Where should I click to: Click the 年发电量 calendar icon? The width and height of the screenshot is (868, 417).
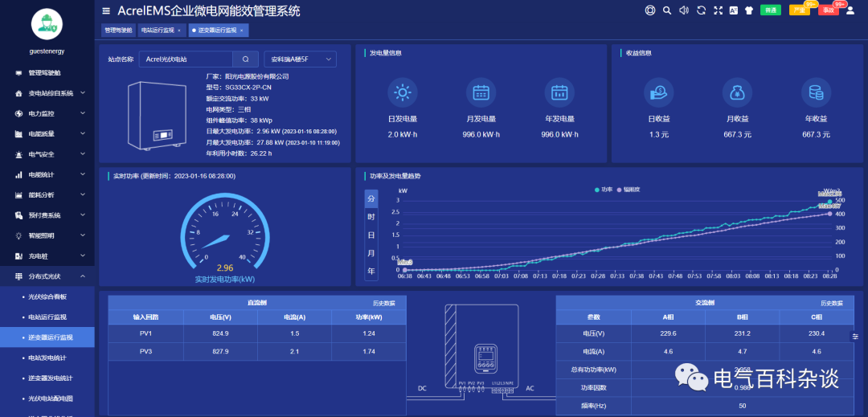[559, 92]
